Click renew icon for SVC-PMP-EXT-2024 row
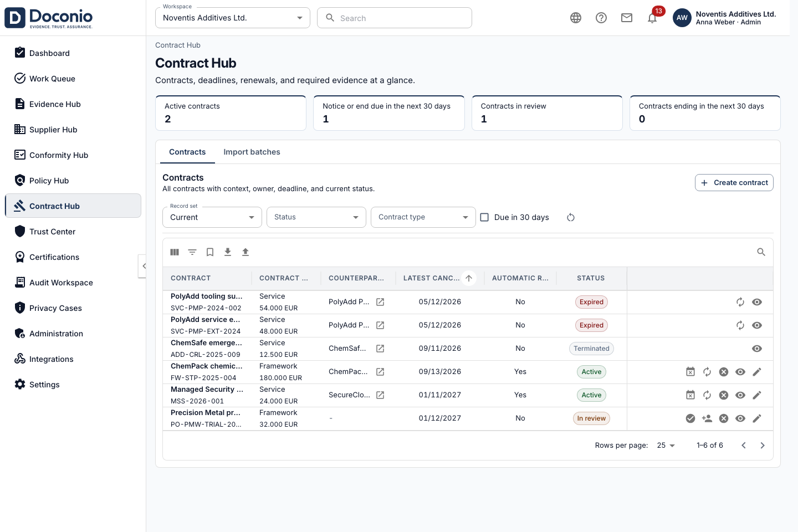The height and width of the screenshot is (532, 798). (740, 325)
